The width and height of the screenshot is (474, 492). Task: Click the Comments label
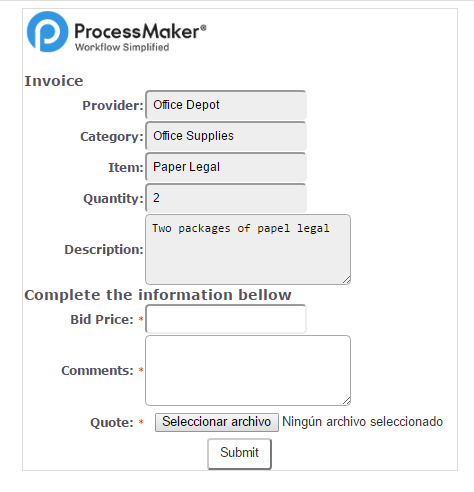tap(97, 371)
